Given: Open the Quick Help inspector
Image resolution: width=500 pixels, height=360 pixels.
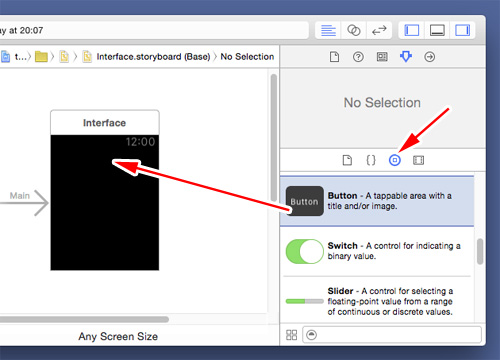Looking at the screenshot, I should [x=358, y=57].
